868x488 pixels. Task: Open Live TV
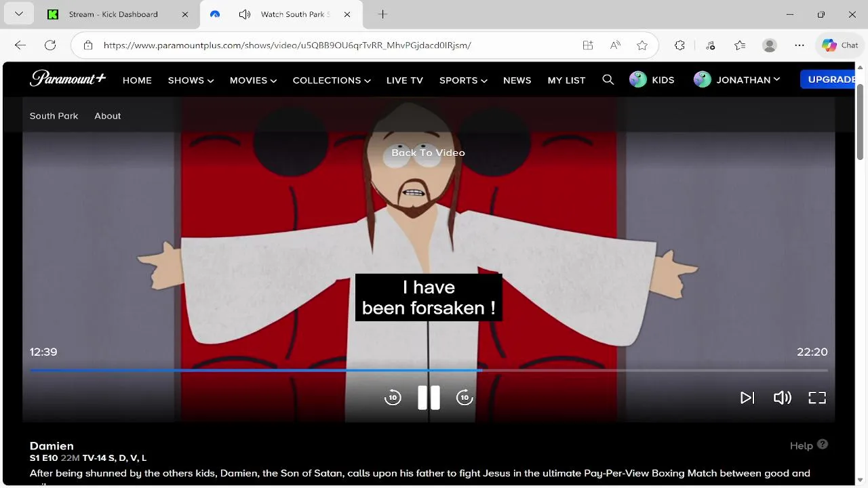point(405,80)
